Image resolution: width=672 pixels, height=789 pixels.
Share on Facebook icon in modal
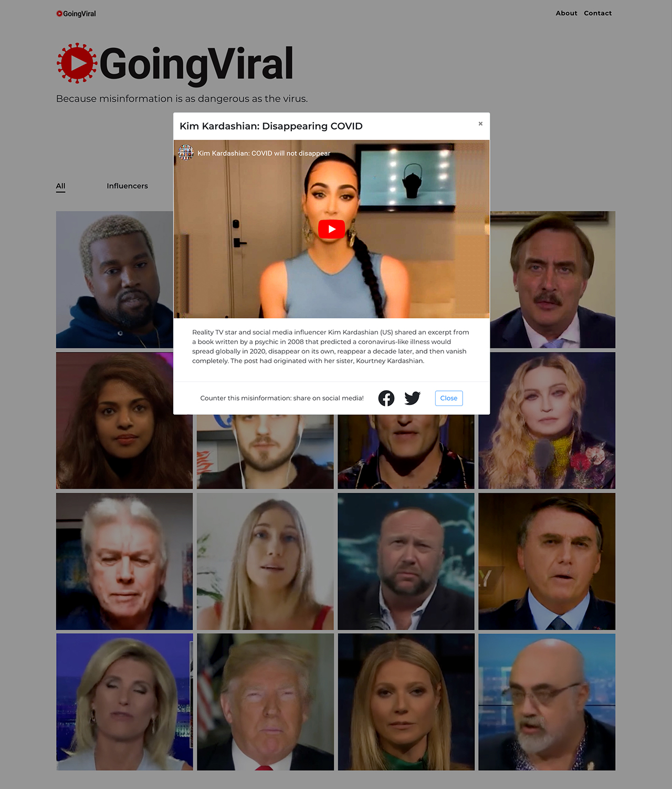[386, 398]
